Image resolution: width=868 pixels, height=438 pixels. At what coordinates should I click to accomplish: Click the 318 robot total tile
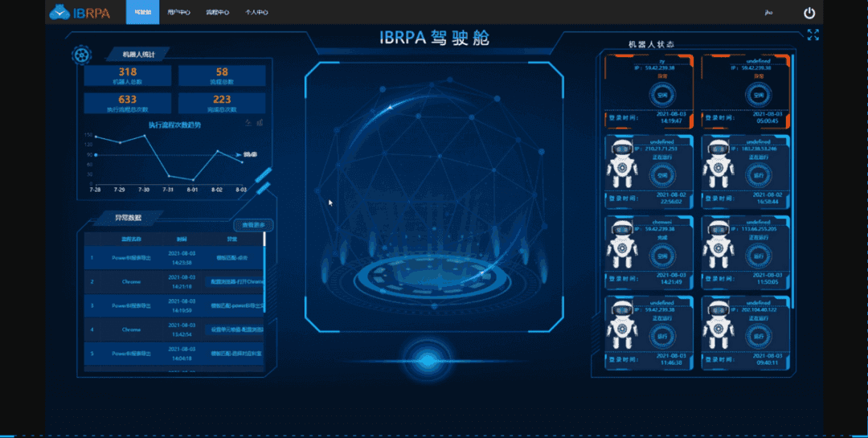point(127,76)
